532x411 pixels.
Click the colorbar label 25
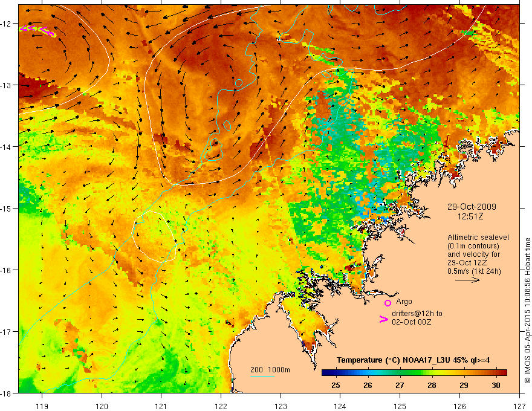click(336, 385)
